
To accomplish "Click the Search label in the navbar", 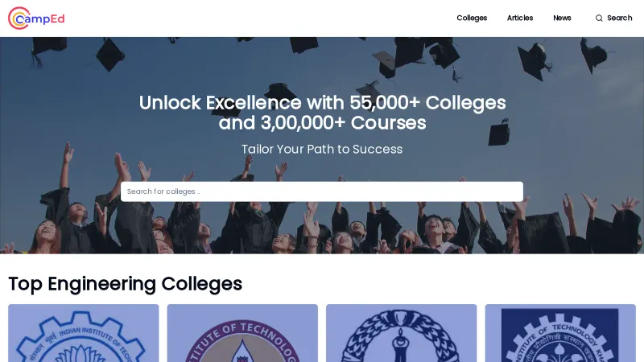I will [x=619, y=18].
